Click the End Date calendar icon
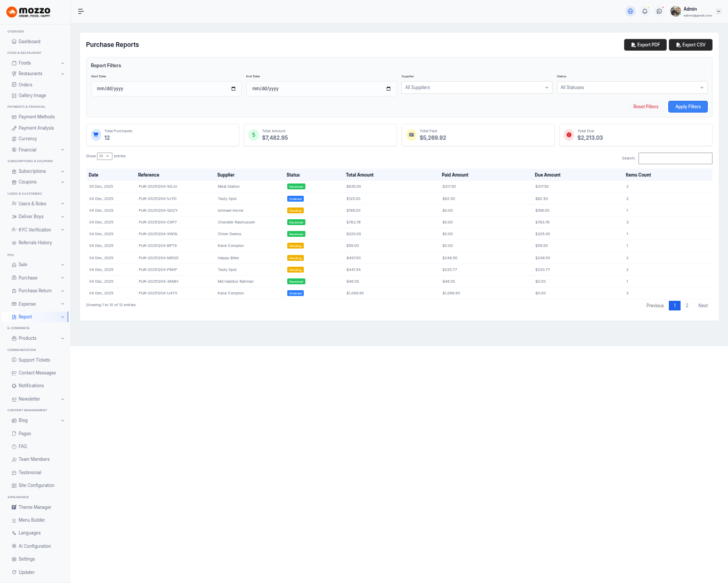Screen dimensions: 728x583 tap(389, 89)
